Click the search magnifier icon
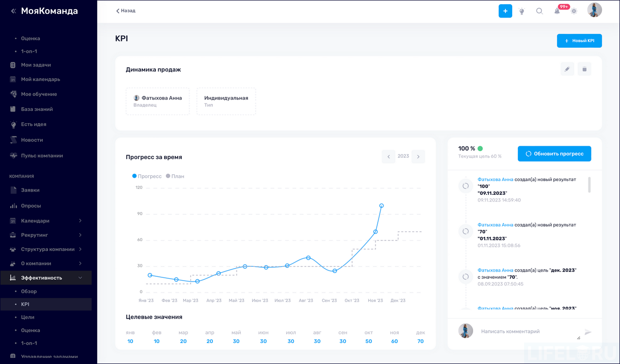 539,10
